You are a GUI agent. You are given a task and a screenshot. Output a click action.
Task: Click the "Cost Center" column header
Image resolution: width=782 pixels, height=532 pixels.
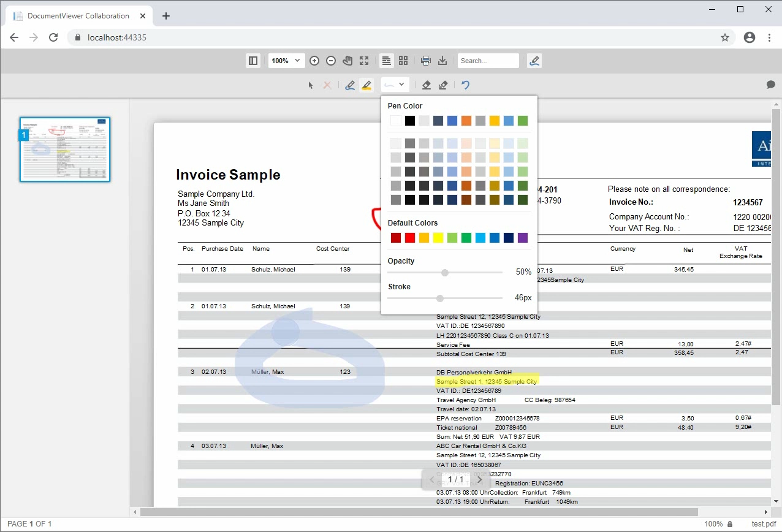(x=333, y=249)
